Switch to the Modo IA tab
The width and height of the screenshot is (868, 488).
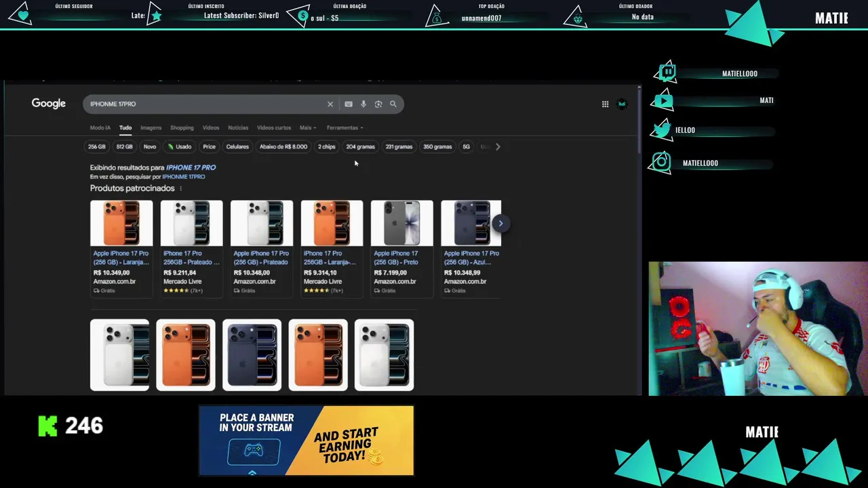pyautogui.click(x=100, y=128)
